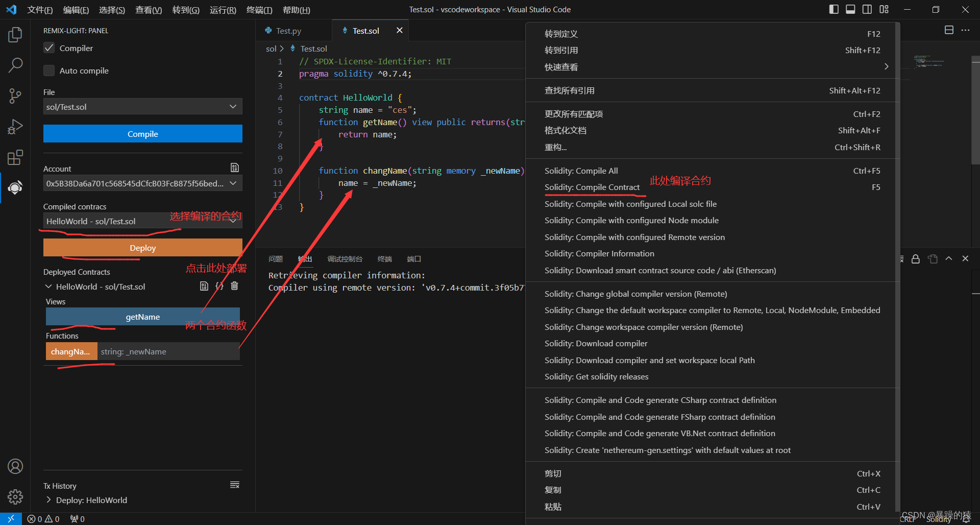Viewport: 980px width, 525px height.
Task: Clear the Tx History list icon
Action: [235, 484]
